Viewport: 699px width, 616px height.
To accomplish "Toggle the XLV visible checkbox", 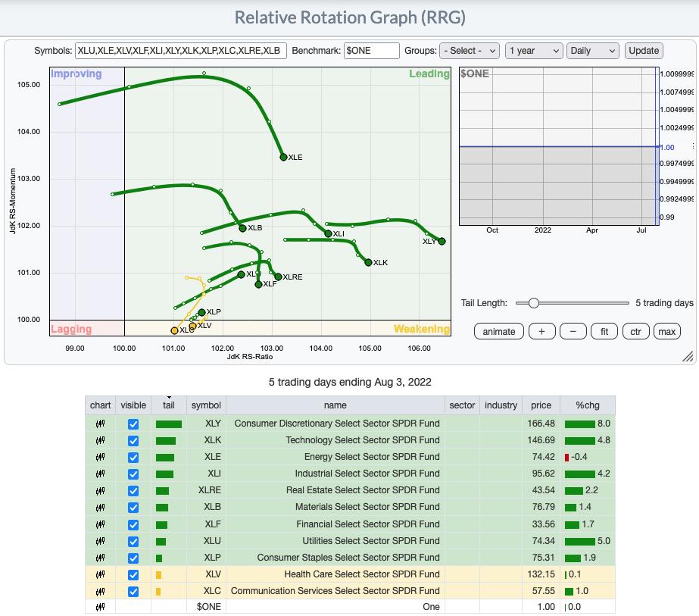I will [133, 575].
